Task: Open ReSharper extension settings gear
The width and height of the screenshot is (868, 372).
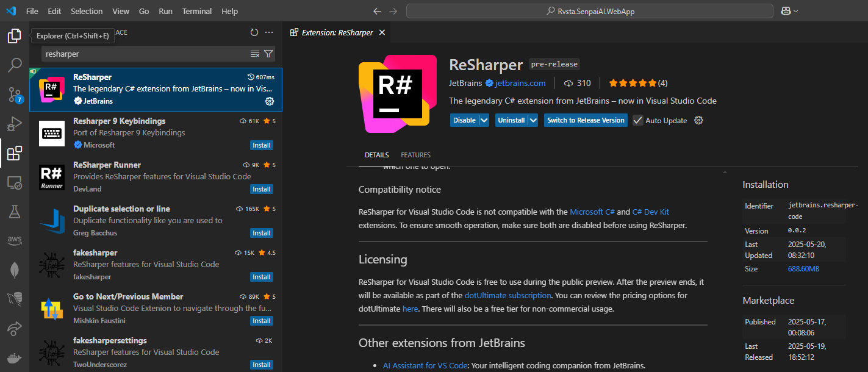Action: click(x=268, y=102)
